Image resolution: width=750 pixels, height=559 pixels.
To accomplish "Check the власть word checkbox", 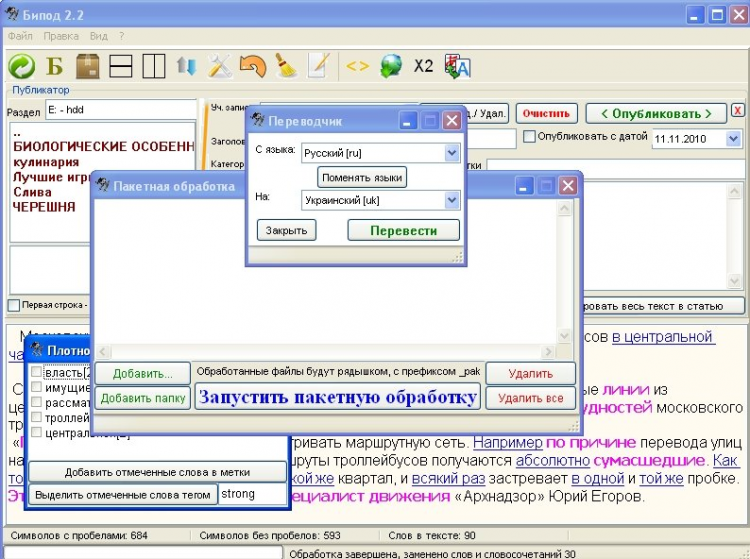I will coord(36,372).
